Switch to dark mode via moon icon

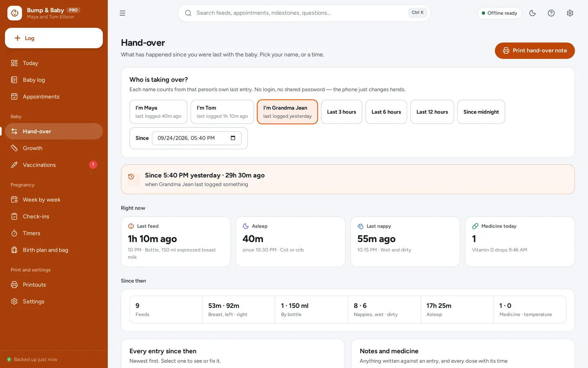533,13
